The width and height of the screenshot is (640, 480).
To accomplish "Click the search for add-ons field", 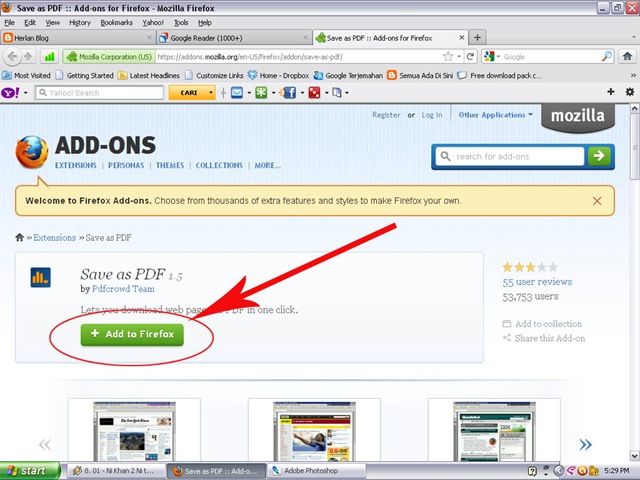I will pos(510,156).
